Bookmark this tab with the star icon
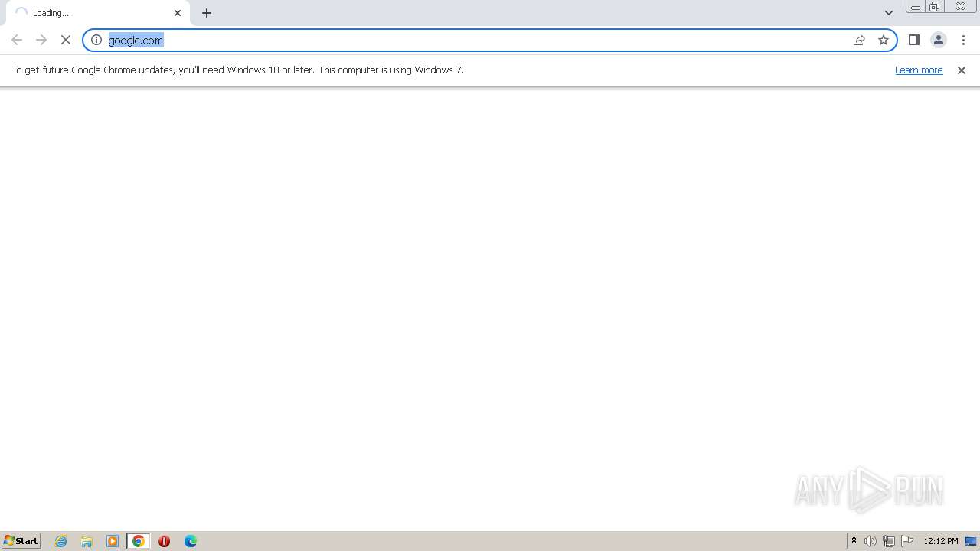980x551 pixels. [x=884, y=40]
